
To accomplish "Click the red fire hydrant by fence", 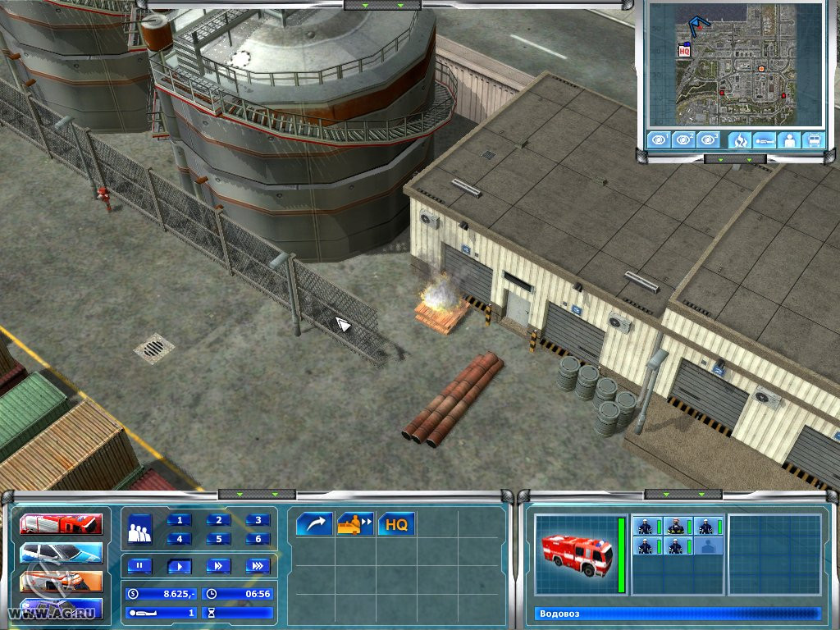I will [104, 199].
